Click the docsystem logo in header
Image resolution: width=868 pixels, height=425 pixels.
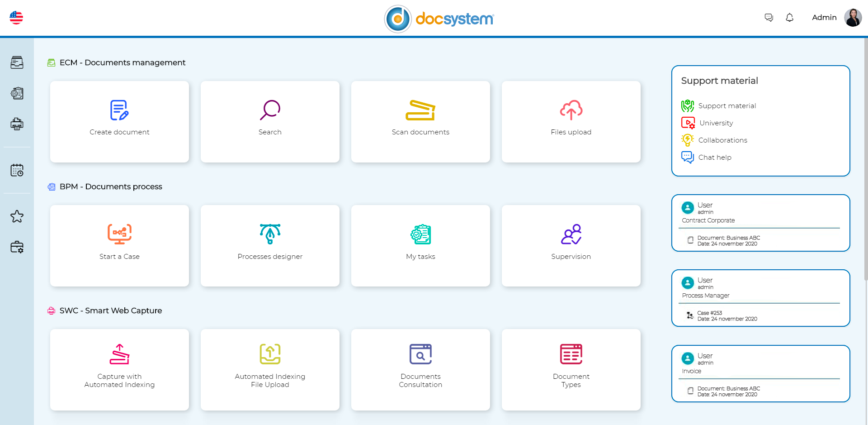(x=439, y=19)
